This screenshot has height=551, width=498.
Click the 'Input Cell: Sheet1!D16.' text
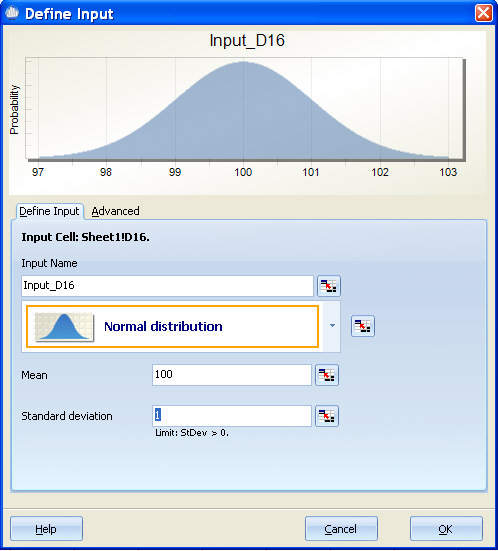click(x=85, y=237)
